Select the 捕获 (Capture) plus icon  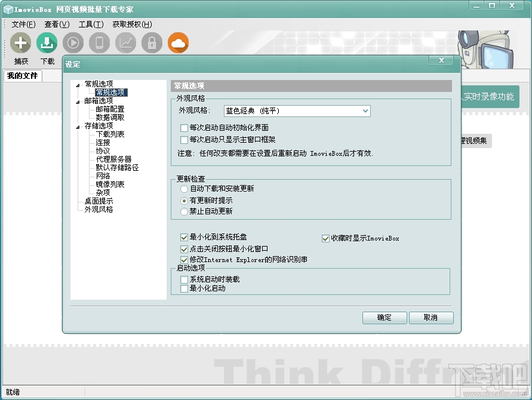point(21,43)
